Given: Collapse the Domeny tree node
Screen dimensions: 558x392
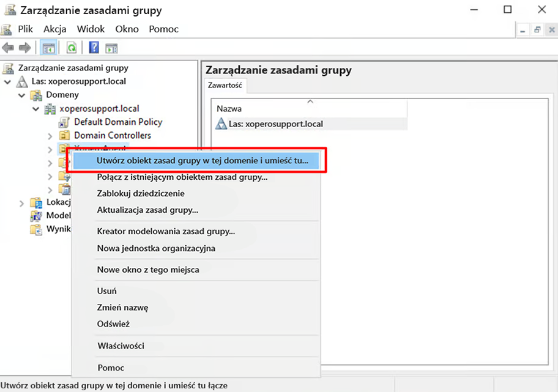Looking at the screenshot, I should 21,95.
